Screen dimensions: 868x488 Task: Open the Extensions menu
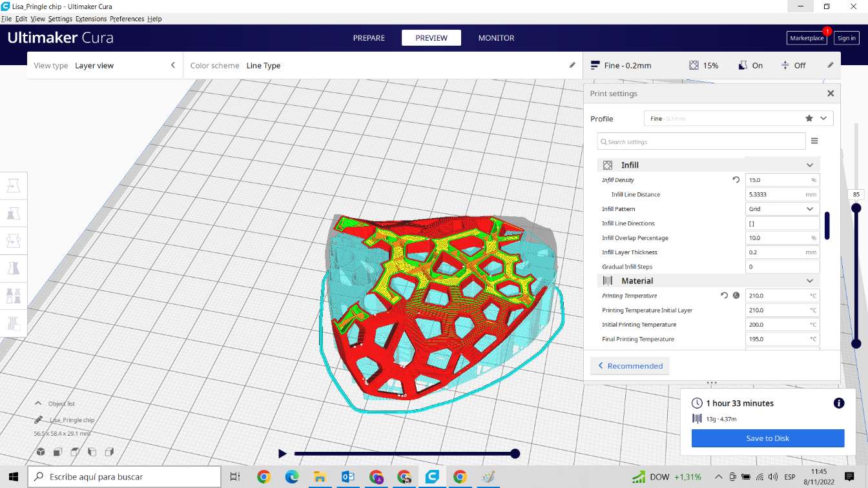click(91, 19)
